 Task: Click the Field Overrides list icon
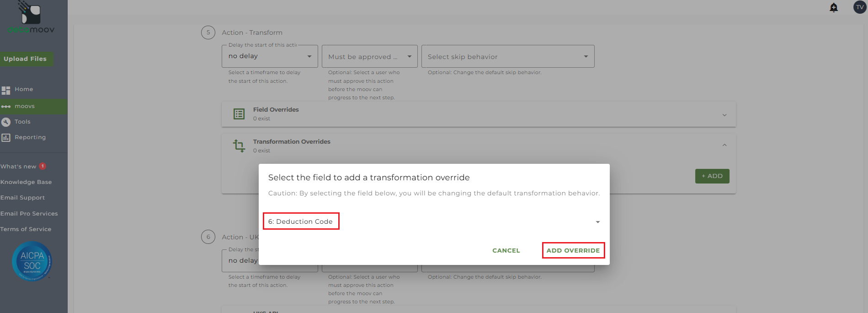click(x=239, y=114)
